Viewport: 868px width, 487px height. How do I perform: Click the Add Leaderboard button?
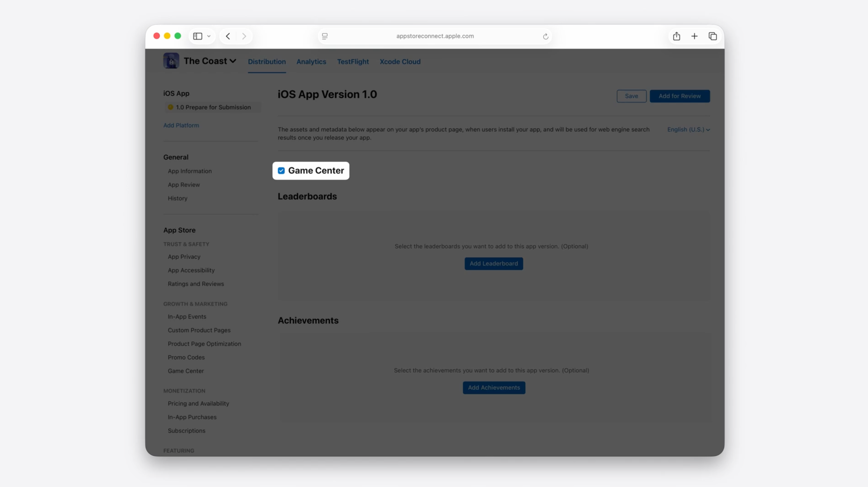494,264
